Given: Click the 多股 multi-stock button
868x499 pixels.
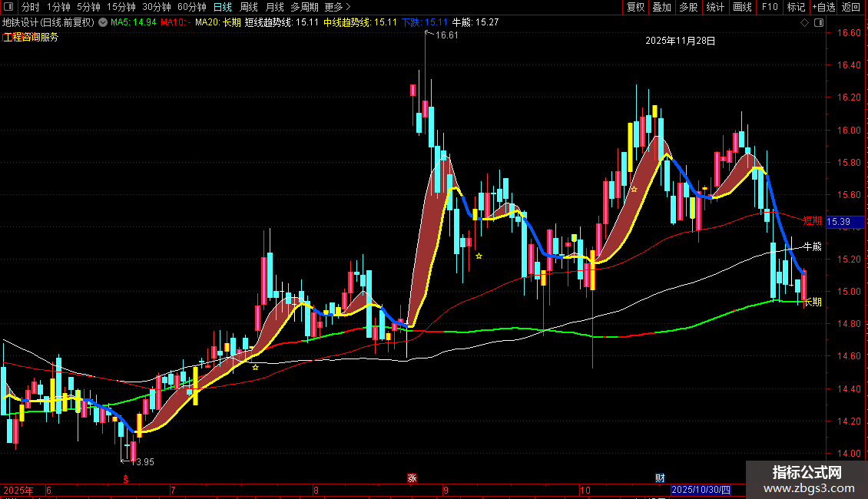Looking at the screenshot, I should tap(689, 7).
